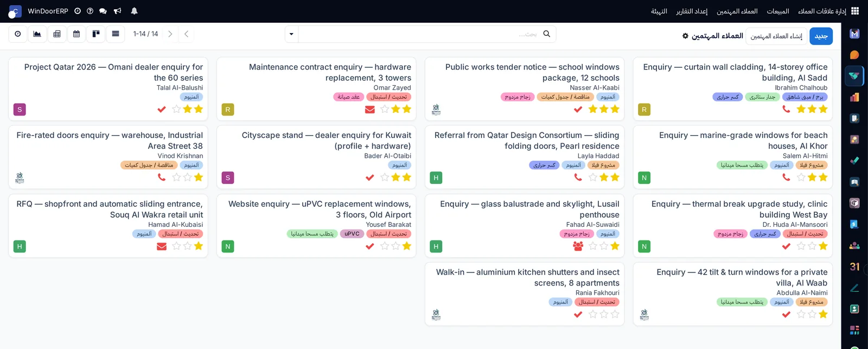Image resolution: width=868 pixels, height=349 pixels.
Task: Switch to the list view
Action: 116,34
